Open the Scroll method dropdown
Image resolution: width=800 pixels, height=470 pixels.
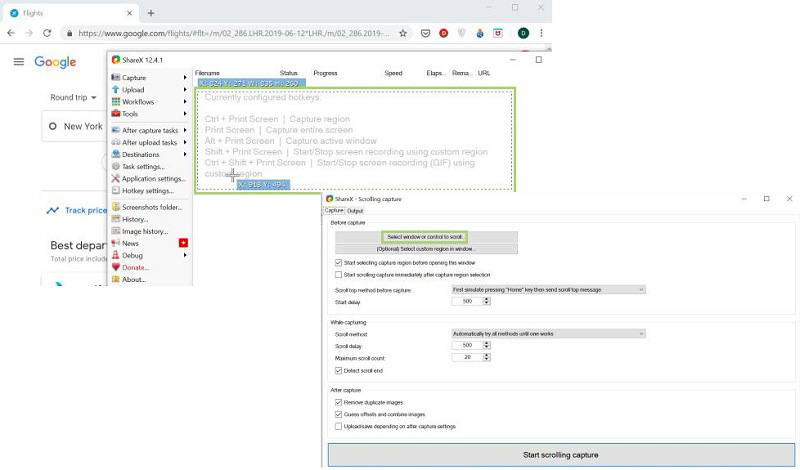click(x=548, y=334)
